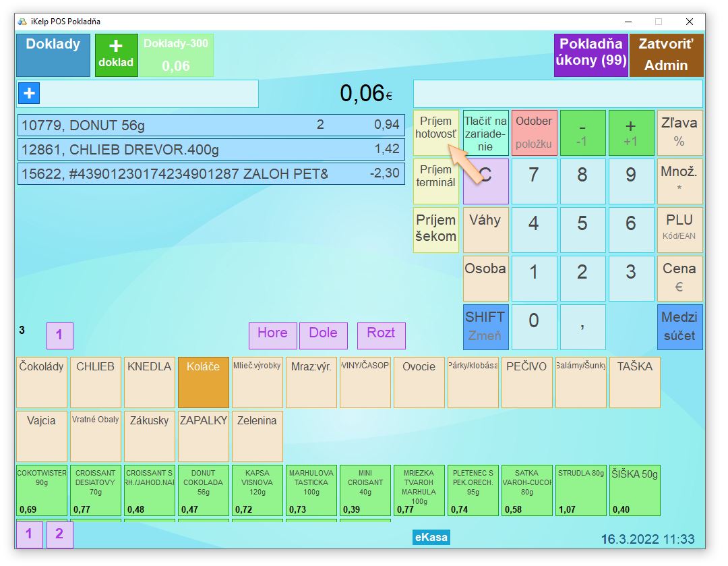Choose the Ovocie product category
The width and height of the screenshot is (728, 566).
click(419, 382)
